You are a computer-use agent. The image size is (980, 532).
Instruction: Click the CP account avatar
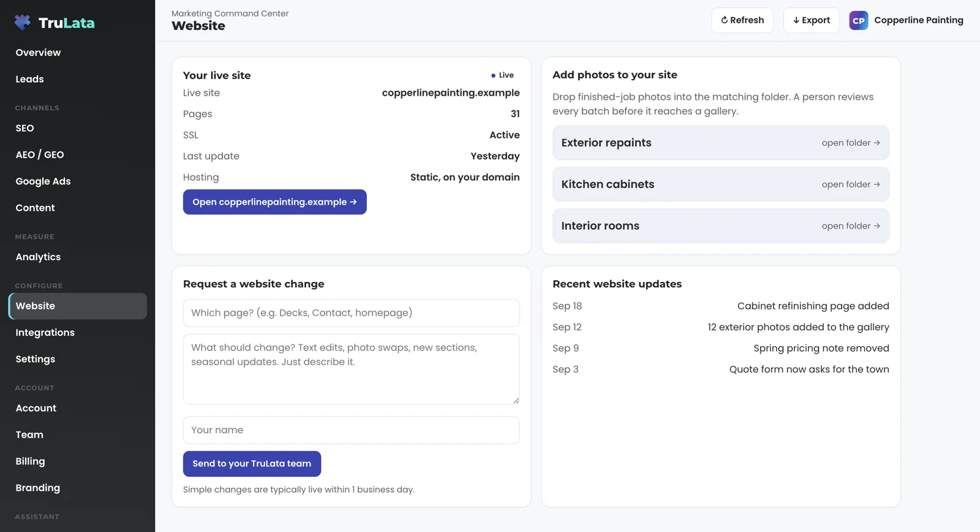[x=859, y=20]
